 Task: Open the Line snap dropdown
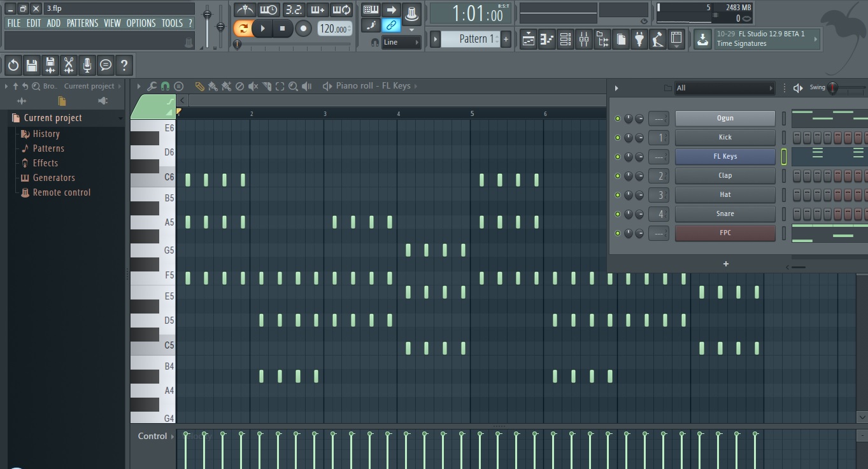pos(401,42)
